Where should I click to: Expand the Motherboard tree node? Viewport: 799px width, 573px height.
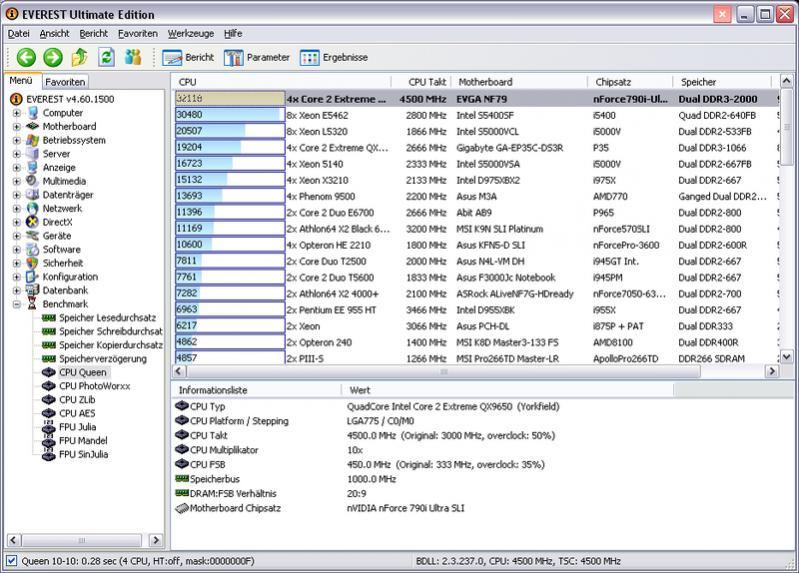[17, 126]
